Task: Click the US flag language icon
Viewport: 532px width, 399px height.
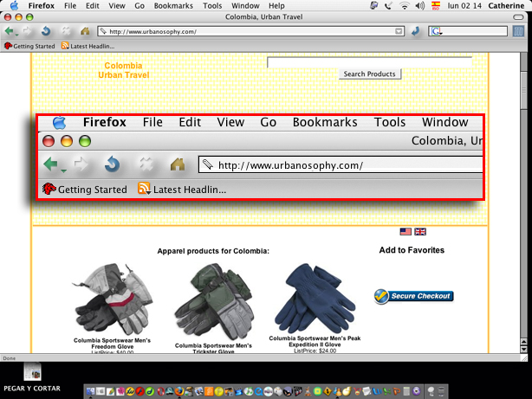Action: click(x=405, y=232)
